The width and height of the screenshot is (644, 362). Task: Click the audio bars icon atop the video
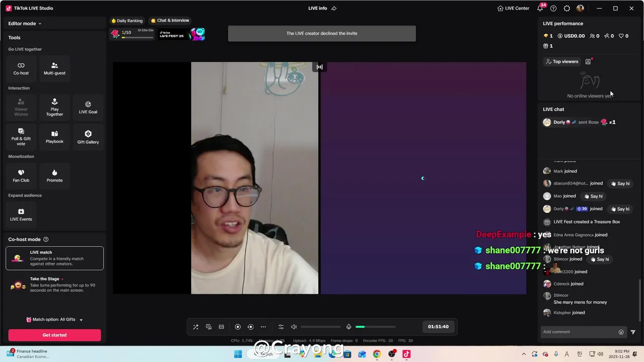click(319, 67)
